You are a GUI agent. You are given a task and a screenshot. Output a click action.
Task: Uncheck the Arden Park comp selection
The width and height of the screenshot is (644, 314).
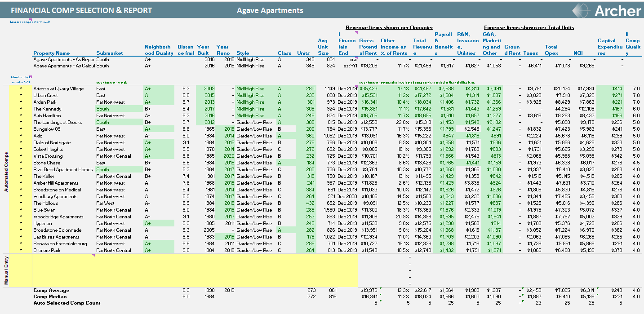(x=21, y=102)
